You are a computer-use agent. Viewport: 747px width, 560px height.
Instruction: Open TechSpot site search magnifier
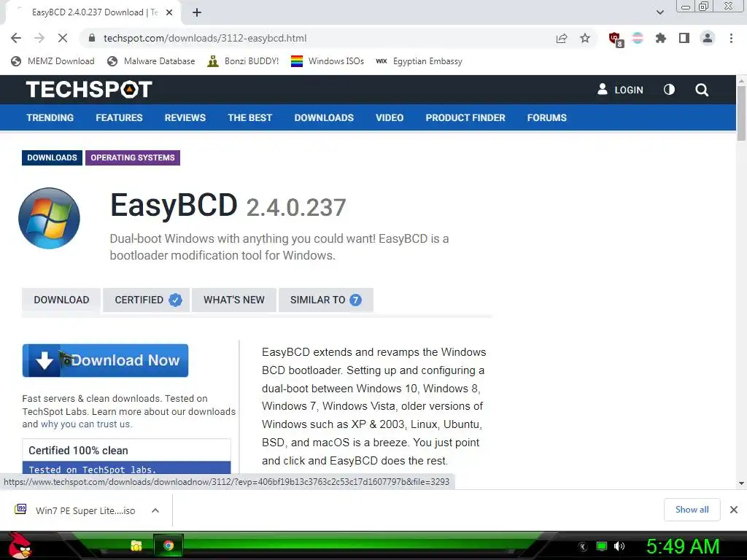click(701, 90)
